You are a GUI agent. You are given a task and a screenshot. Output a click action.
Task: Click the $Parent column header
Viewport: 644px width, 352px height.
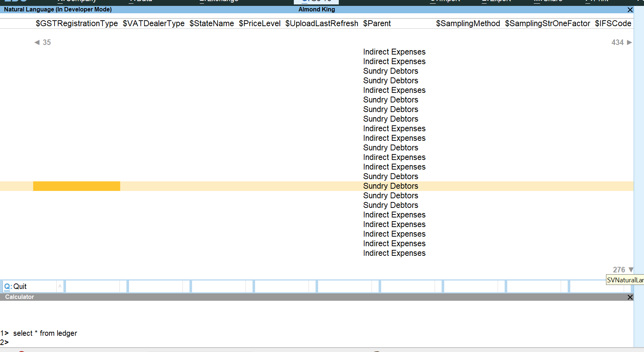[377, 23]
